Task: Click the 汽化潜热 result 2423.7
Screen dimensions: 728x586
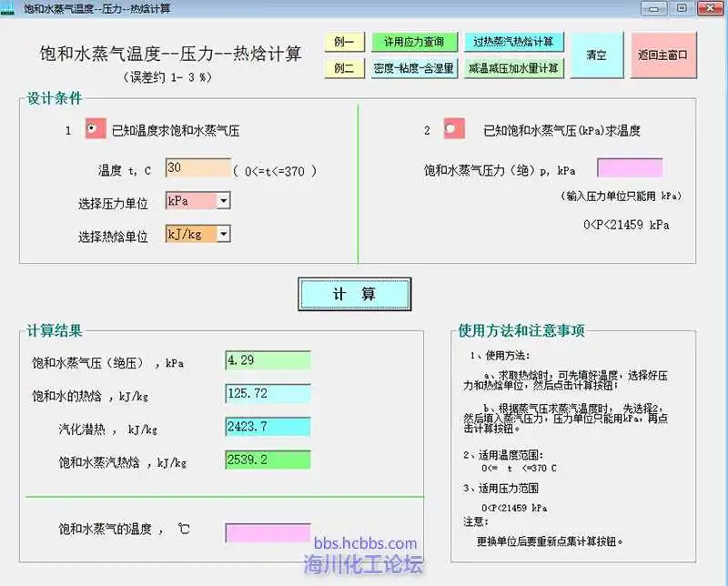Action: (268, 427)
